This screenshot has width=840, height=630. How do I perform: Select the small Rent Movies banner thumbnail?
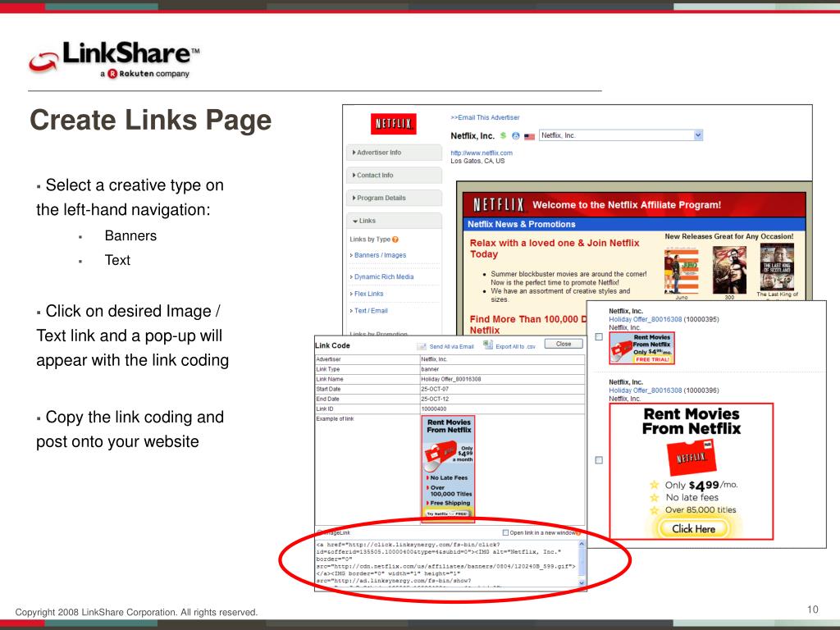(x=641, y=348)
